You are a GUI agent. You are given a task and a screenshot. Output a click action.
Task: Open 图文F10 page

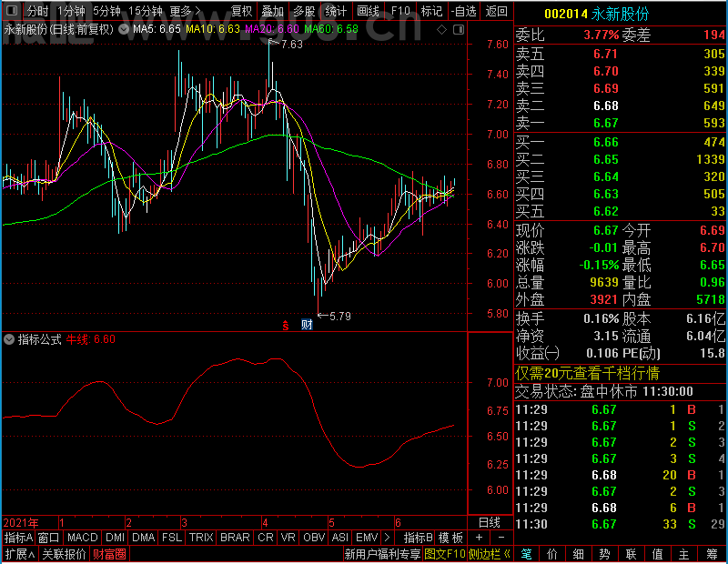(x=445, y=554)
